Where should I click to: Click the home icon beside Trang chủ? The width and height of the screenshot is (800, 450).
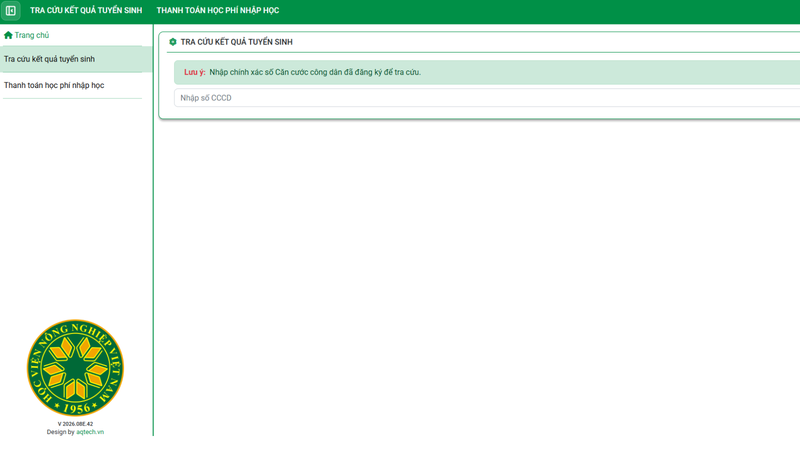pyautogui.click(x=8, y=35)
